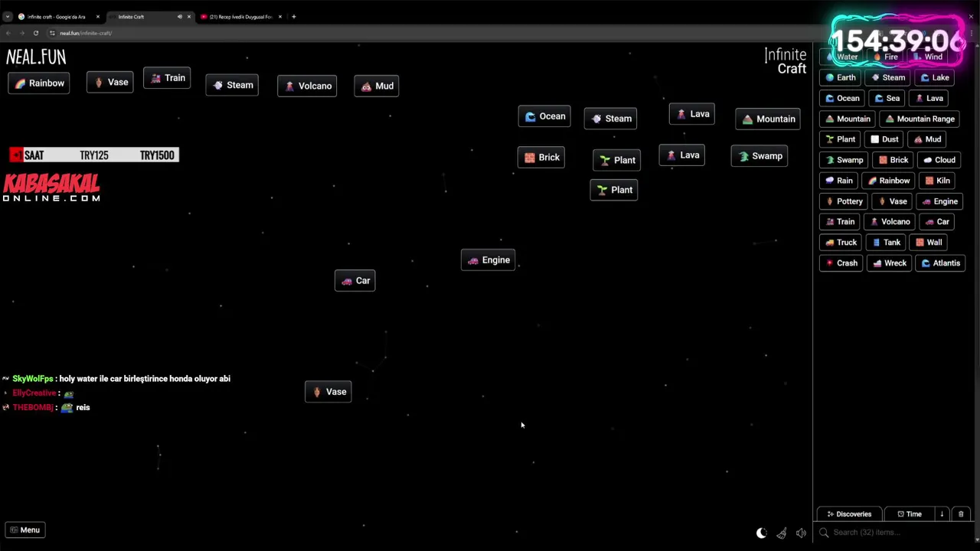Screen dimensions: 980x551
Task: Pick the Volcano tile on the canvas
Action: click(x=307, y=86)
